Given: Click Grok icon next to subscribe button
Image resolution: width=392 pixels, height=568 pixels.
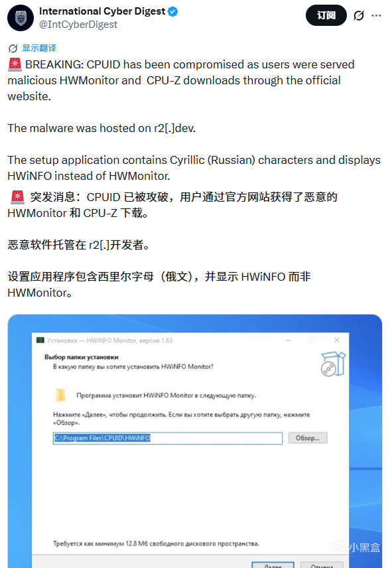Looking at the screenshot, I should point(359,15).
